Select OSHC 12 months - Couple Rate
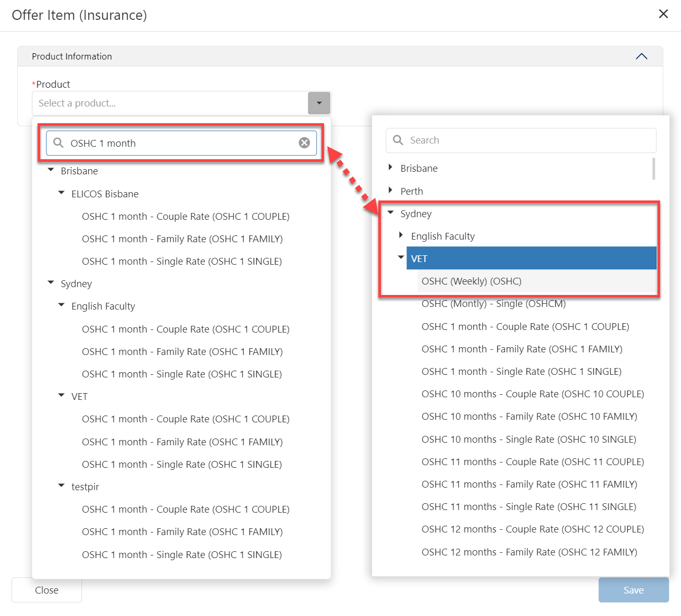Image resolution: width=681 pixels, height=616 pixels. point(533,529)
